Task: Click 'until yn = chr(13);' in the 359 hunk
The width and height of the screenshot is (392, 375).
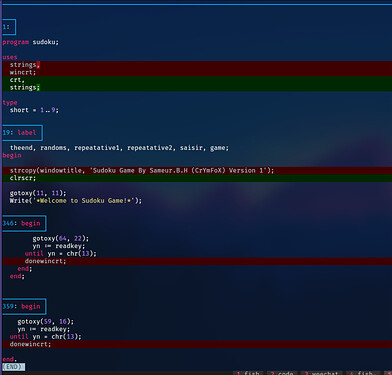Action: point(46,337)
